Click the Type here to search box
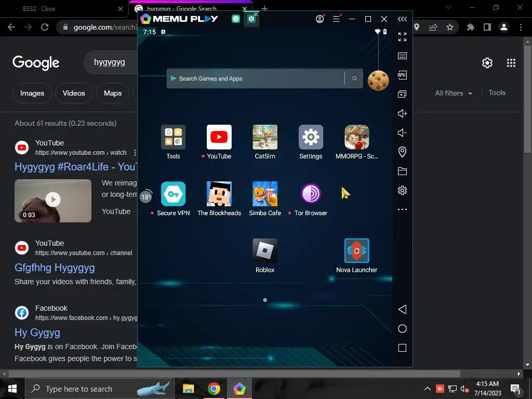 point(100,389)
